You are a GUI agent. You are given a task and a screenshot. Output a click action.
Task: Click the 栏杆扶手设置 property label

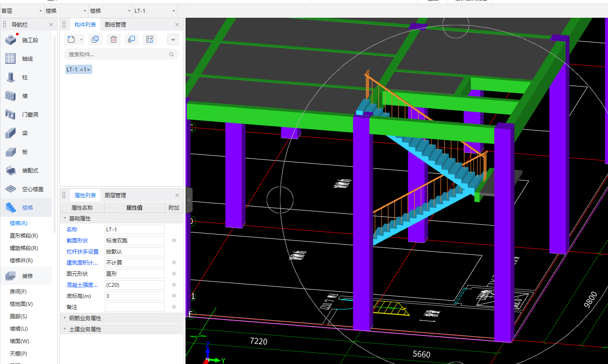click(x=83, y=251)
